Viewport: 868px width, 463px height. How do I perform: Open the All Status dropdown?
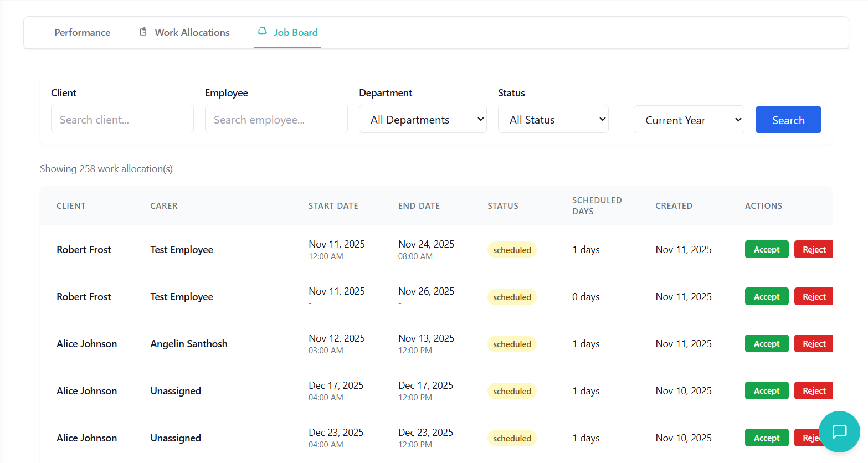553,119
